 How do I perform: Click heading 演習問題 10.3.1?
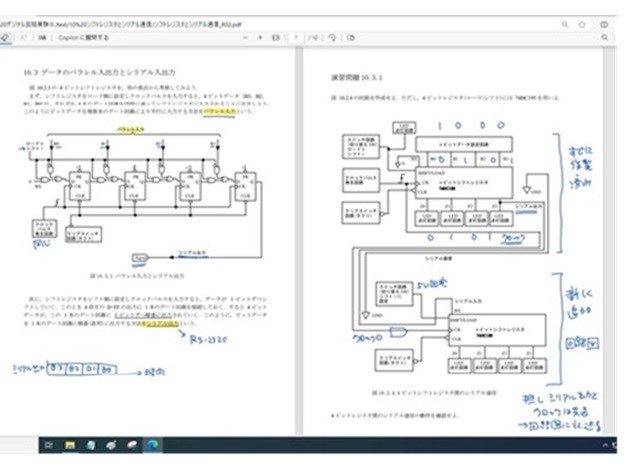point(357,77)
